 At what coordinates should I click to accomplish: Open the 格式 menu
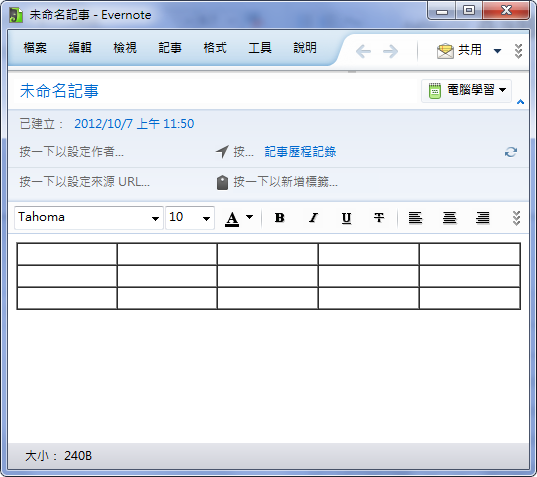215,48
